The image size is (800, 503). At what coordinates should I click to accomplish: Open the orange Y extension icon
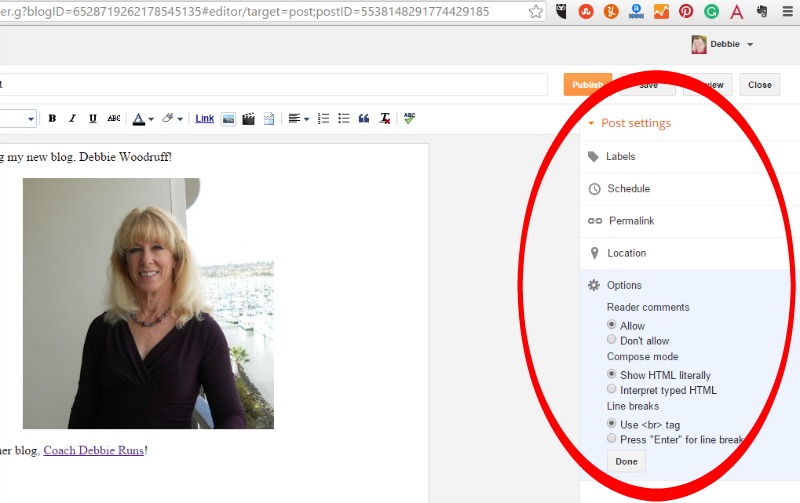[611, 11]
